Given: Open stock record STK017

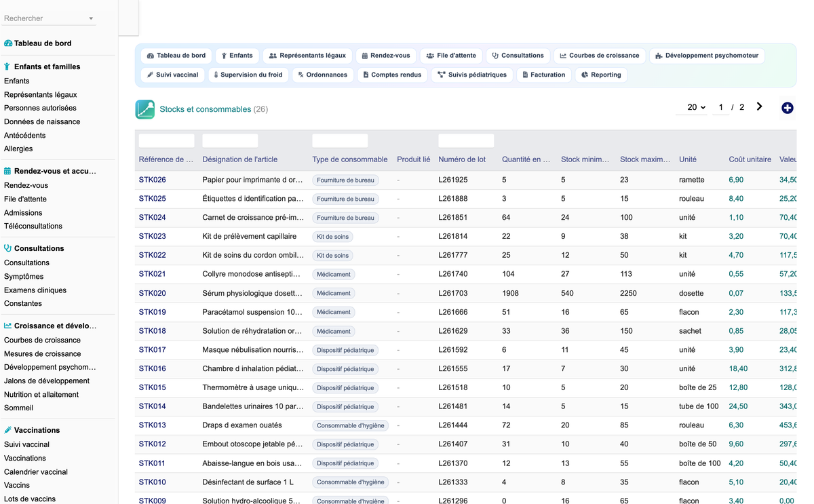Looking at the screenshot, I should pyautogui.click(x=153, y=350).
